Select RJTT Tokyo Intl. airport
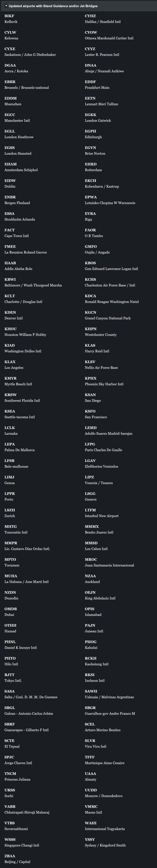The width and height of the screenshot is (157, 868). [x=13, y=678]
